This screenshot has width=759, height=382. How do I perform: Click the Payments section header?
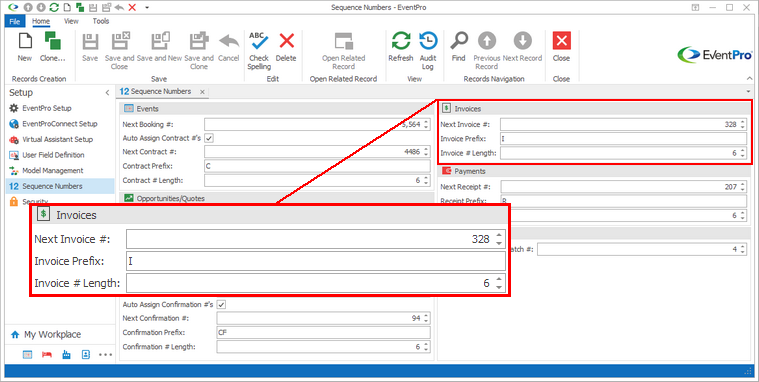coord(595,171)
